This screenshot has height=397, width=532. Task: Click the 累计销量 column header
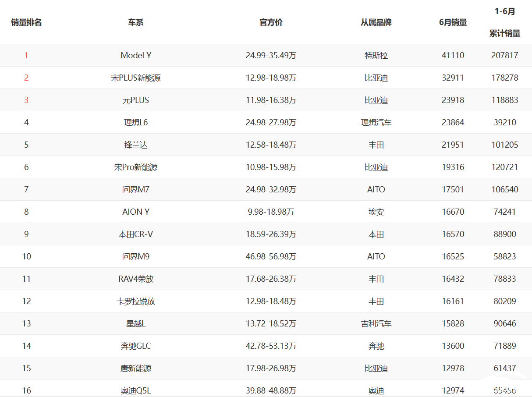click(x=505, y=33)
